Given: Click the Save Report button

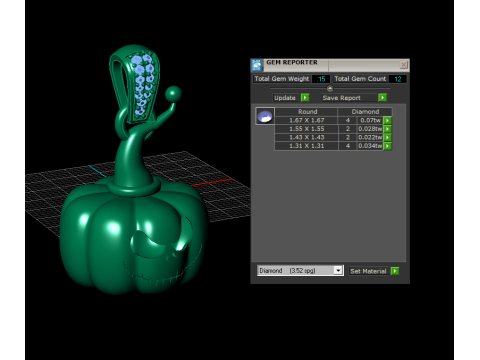Looking at the screenshot, I should click(350, 98).
